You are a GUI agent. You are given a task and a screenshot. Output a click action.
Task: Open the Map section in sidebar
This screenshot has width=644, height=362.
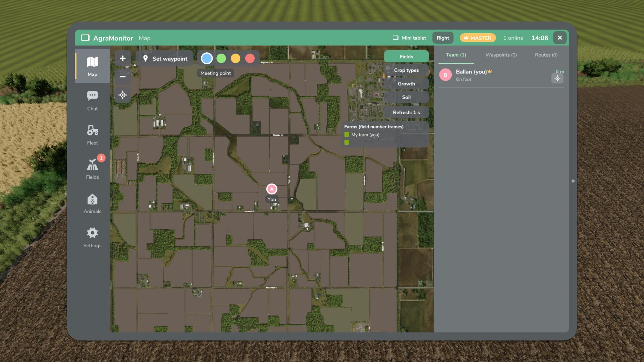pos(92,66)
